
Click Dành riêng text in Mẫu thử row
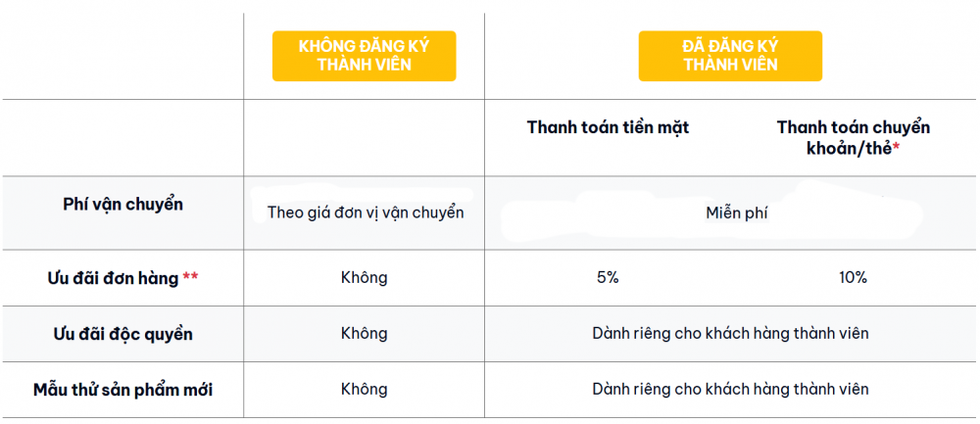tap(731, 390)
